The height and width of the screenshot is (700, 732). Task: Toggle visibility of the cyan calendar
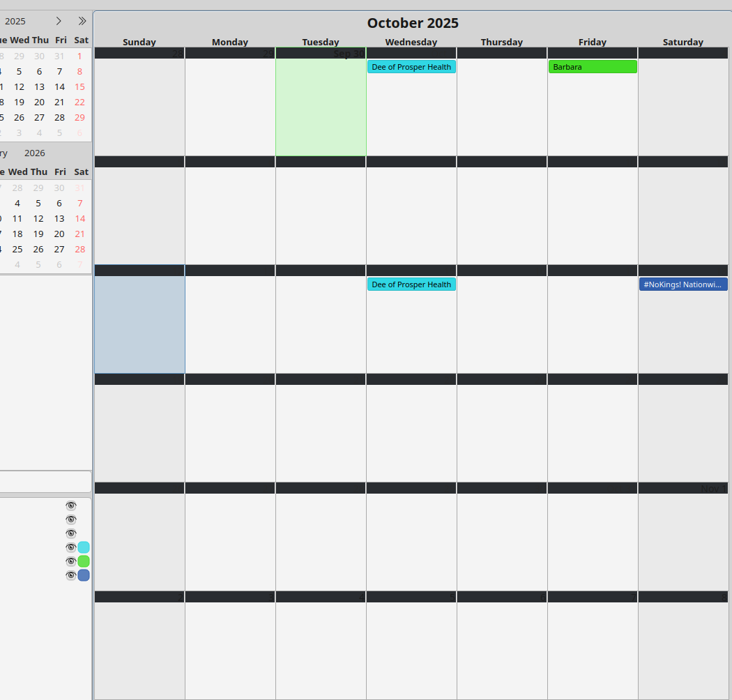70,547
